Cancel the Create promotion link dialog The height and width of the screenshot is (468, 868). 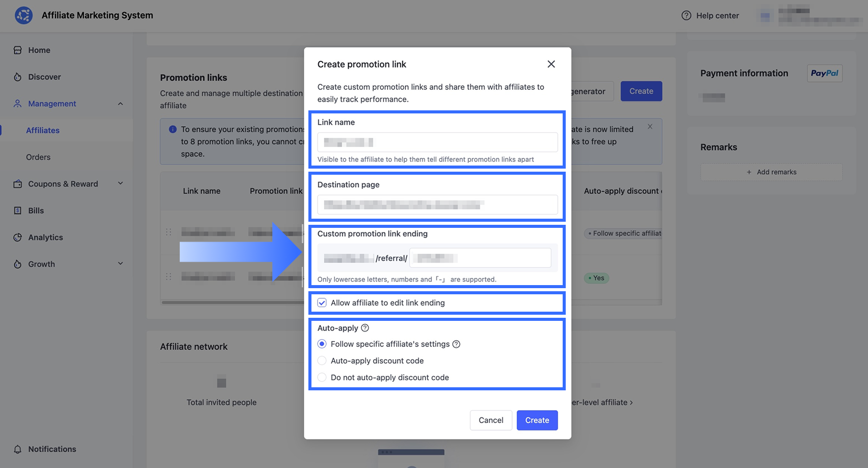(491, 420)
